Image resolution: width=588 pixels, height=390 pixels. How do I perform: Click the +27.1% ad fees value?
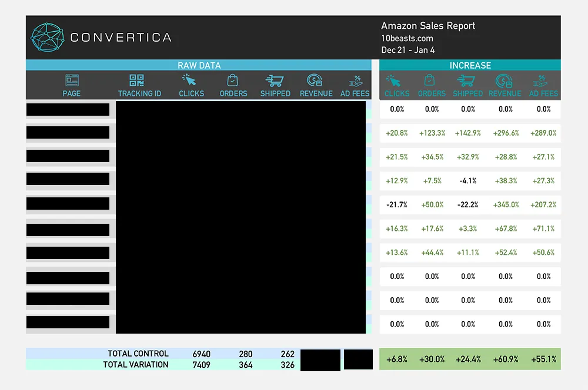[x=543, y=157]
